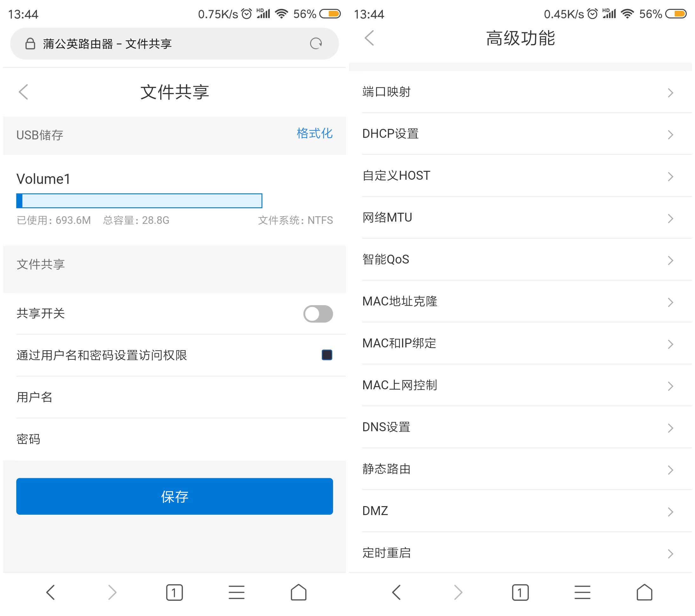This screenshot has width=695, height=616.
Task: Click the 格式化 link
Action: tap(314, 133)
